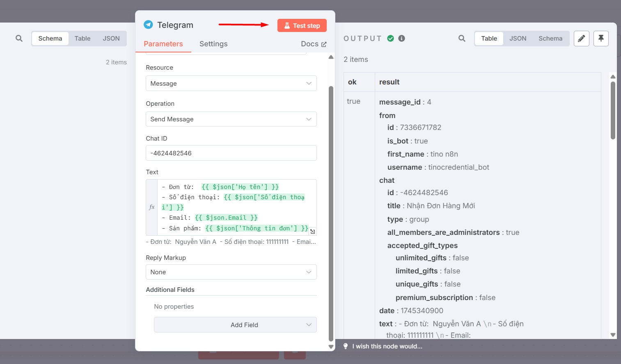This screenshot has height=364, width=621.
Task: Select Table view in output panel
Action: 489,39
